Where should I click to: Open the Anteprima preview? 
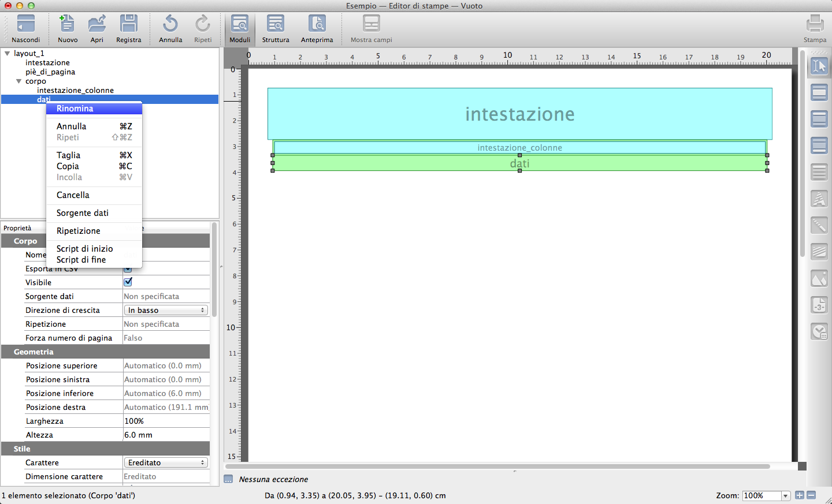point(317,24)
